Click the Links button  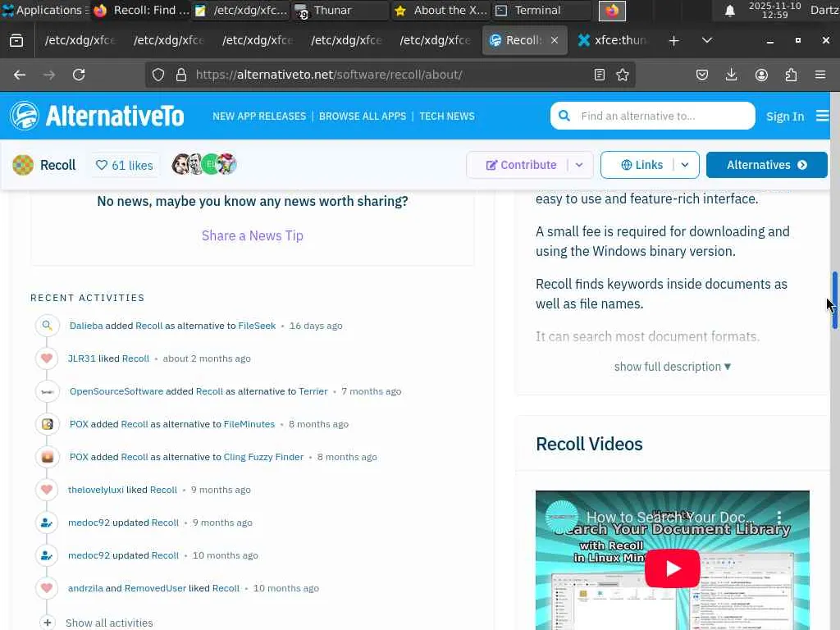641,165
